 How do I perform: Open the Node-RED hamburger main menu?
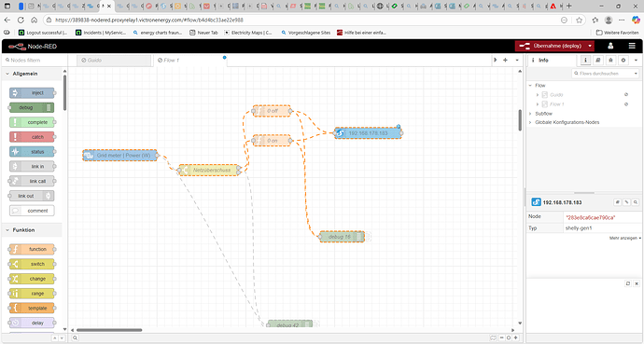click(x=632, y=46)
